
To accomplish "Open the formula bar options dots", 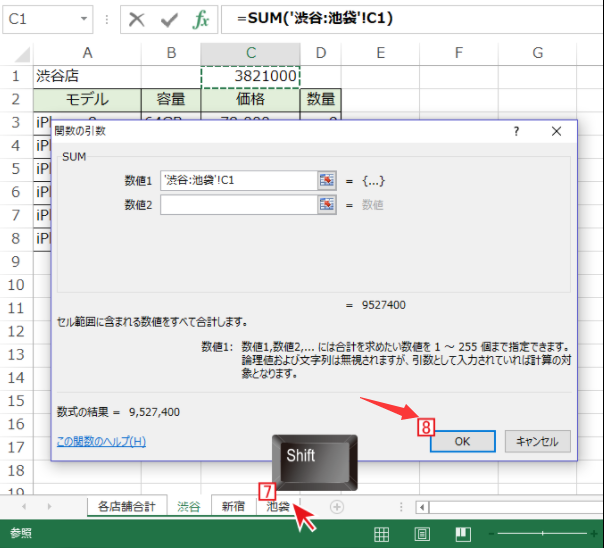I will [x=107, y=19].
